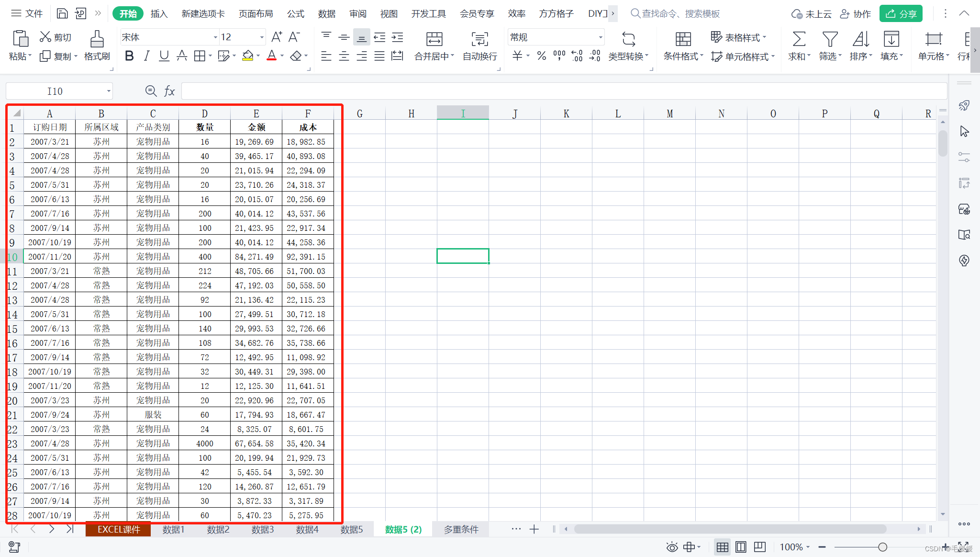Align text right in cell
The image size is (980, 557).
click(x=362, y=56)
